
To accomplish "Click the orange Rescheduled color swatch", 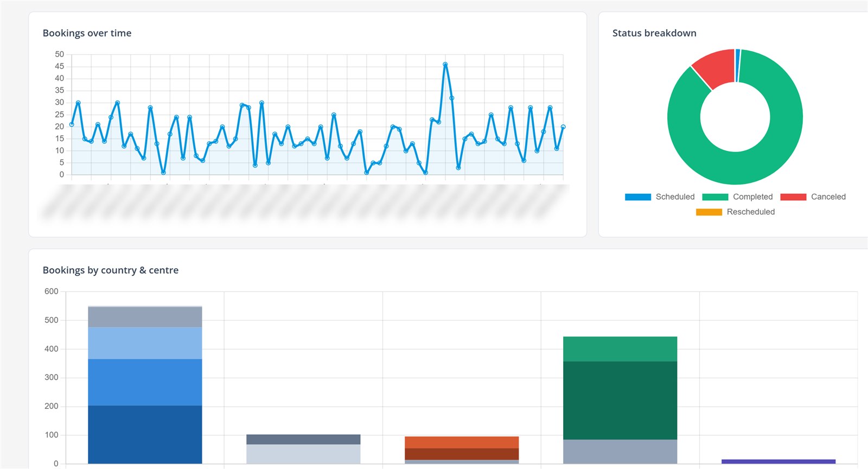I will pyautogui.click(x=709, y=212).
